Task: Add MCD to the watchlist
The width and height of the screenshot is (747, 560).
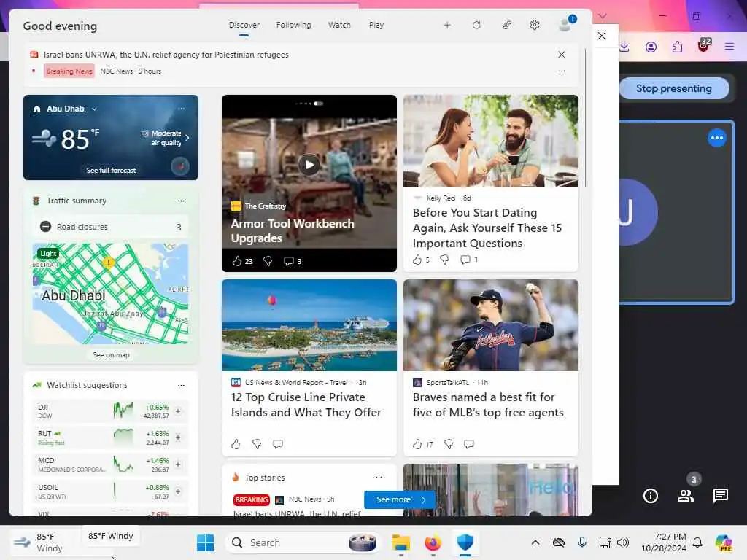Action: pos(178,464)
